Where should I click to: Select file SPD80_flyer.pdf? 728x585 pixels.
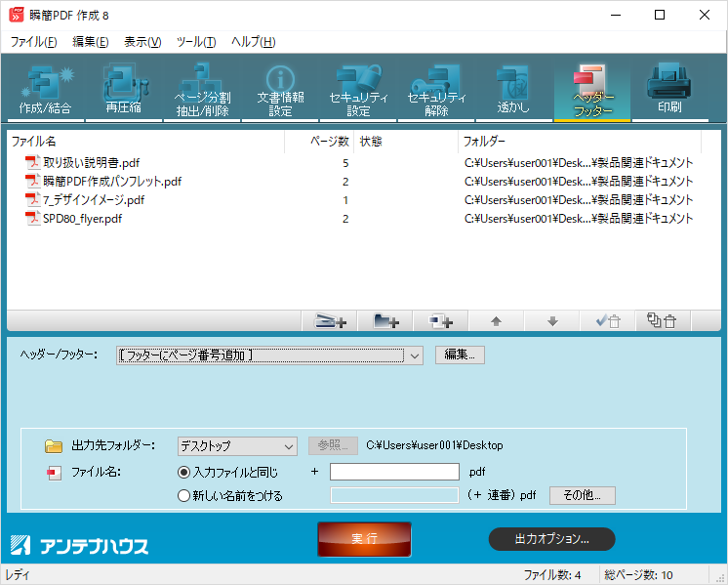click(x=83, y=219)
